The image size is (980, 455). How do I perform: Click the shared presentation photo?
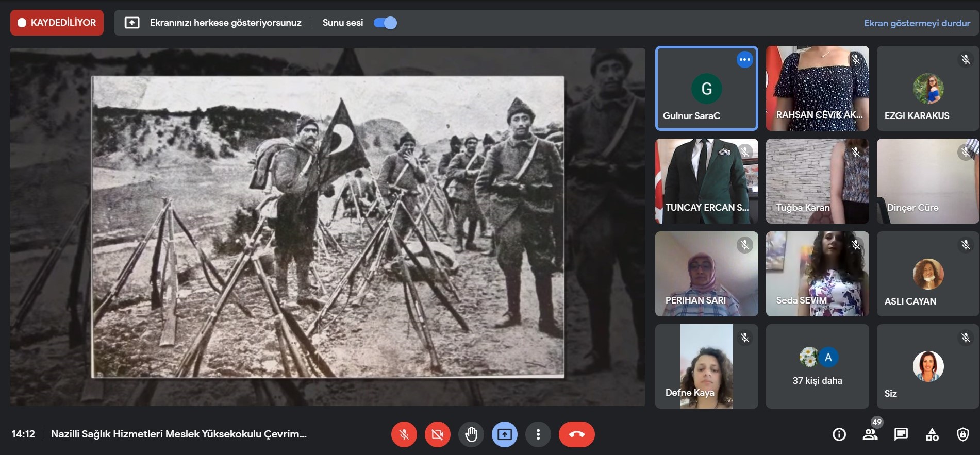coord(327,227)
